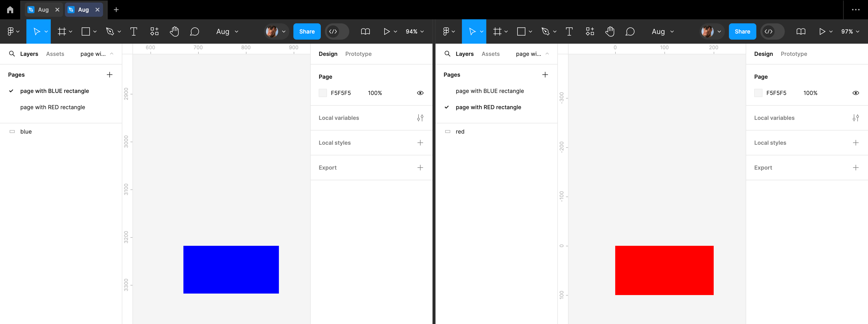Select Rectangle shape tool in left window
The width and height of the screenshot is (868, 324).
coord(86,31)
